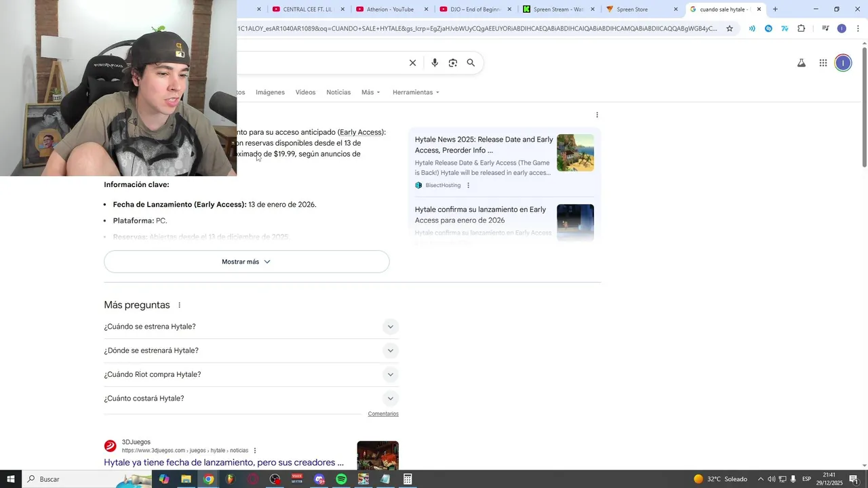Open the Más search filter dropdown
The width and height of the screenshot is (868, 488).
pyautogui.click(x=371, y=92)
